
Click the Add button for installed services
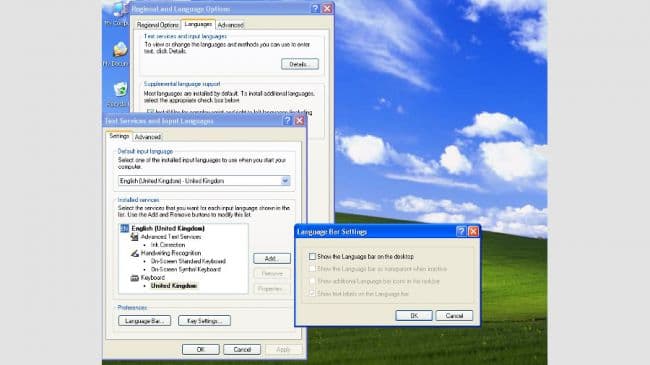[272, 258]
